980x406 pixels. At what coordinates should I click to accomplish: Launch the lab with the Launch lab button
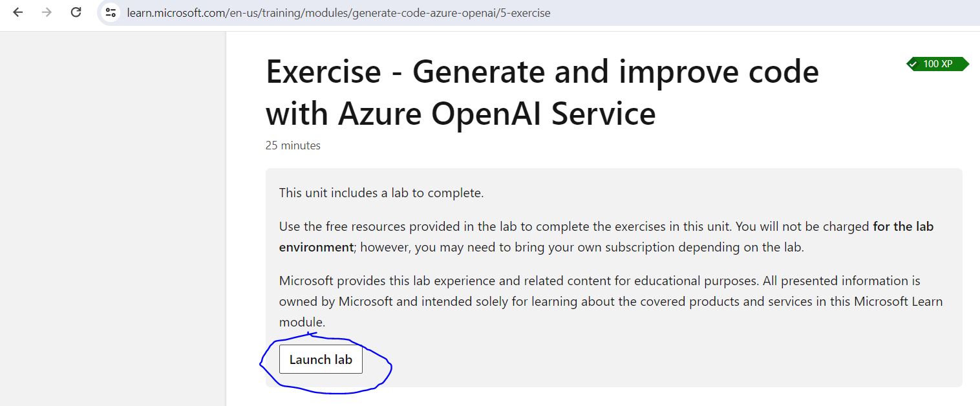(x=321, y=359)
